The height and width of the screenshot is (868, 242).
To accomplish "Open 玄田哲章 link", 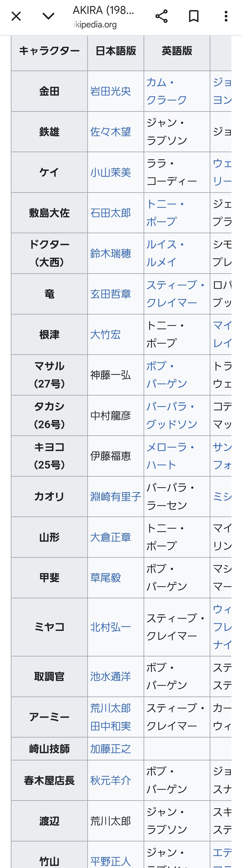I will tap(110, 294).
